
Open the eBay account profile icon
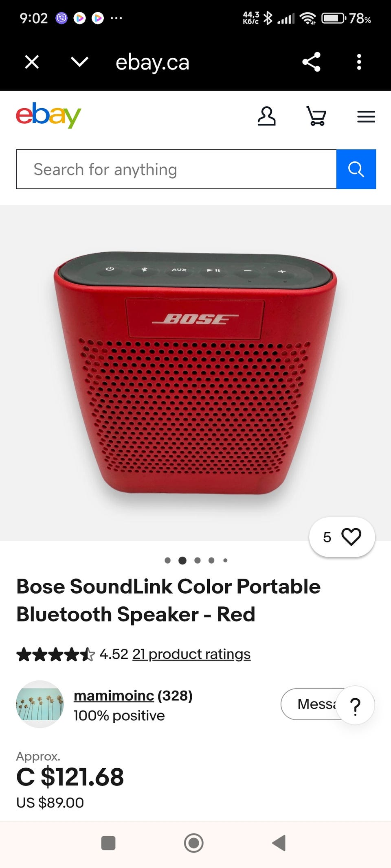click(266, 116)
